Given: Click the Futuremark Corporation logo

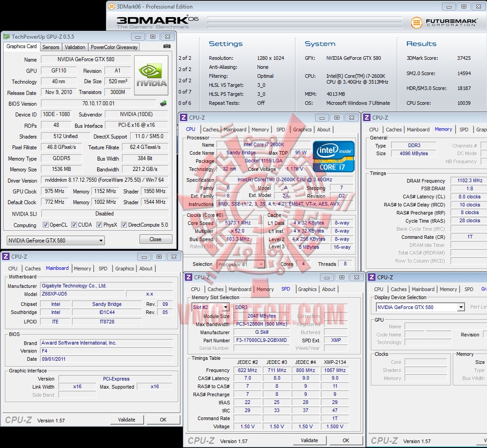Looking at the screenshot, I should coord(443,22).
